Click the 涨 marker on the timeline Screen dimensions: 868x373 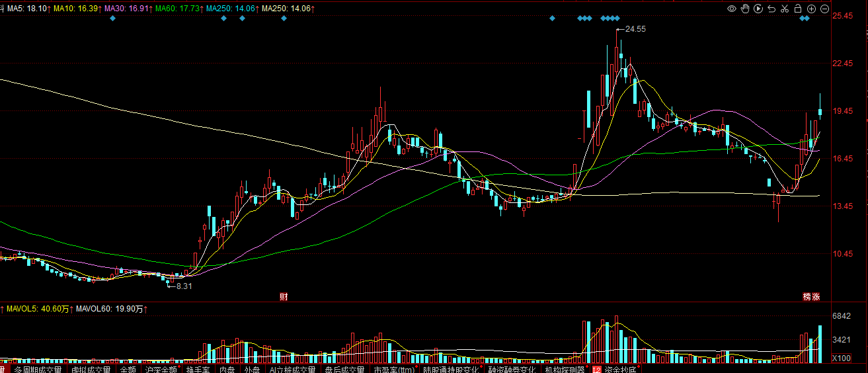(816, 296)
